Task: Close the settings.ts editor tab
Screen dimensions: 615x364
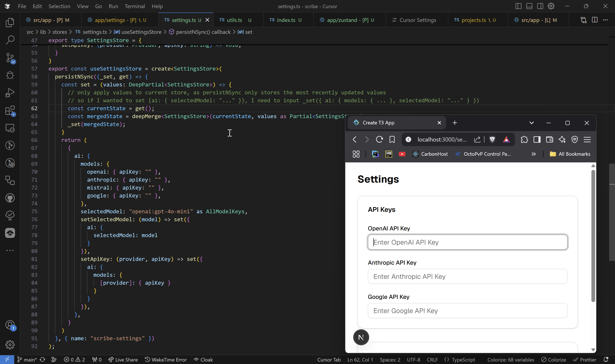Action: pyautogui.click(x=207, y=20)
